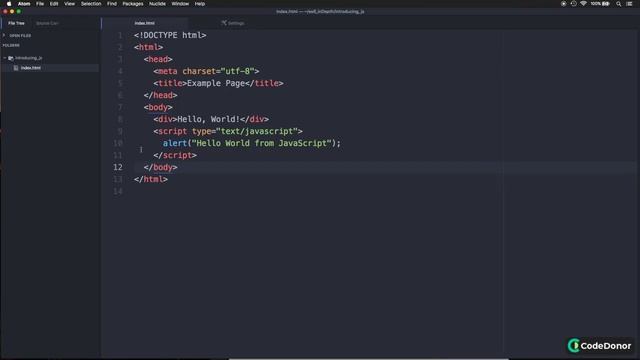
Task: Click the Introducing_js folder icon
Action: pos(11,58)
